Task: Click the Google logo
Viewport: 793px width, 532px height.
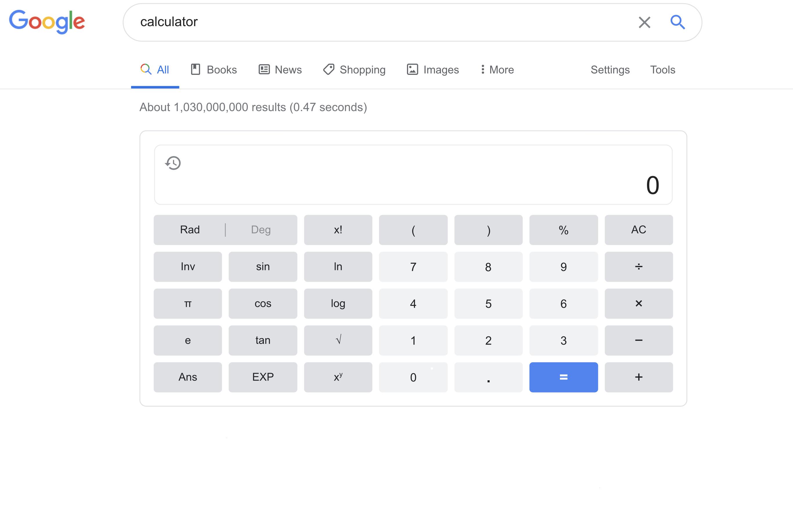Action: [47, 22]
